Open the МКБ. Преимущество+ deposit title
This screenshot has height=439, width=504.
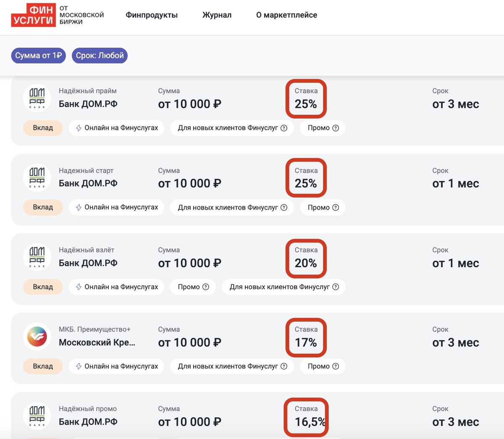coord(95,329)
